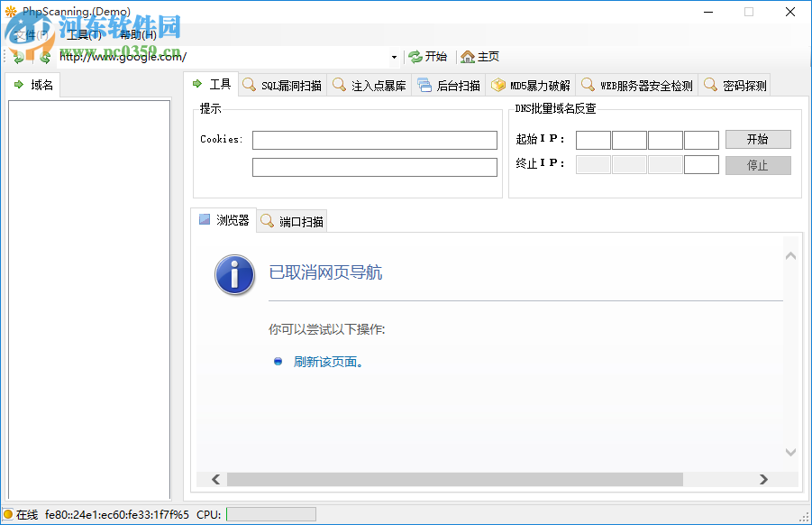Click the 在线 status indicator dot
Screen dimensions: 812x525
point(9,514)
